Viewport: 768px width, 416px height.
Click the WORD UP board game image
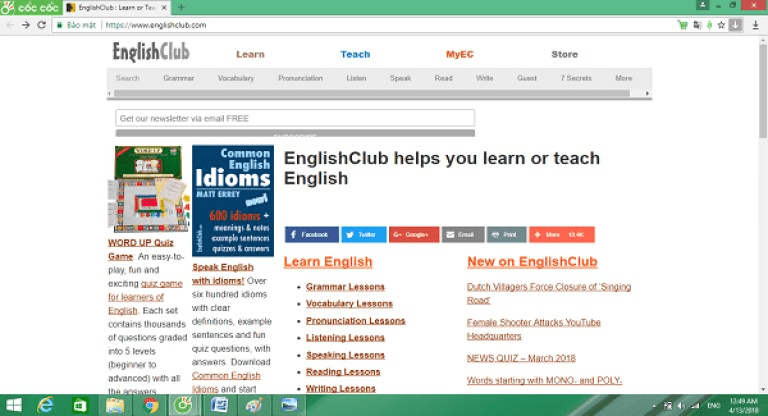[148, 189]
